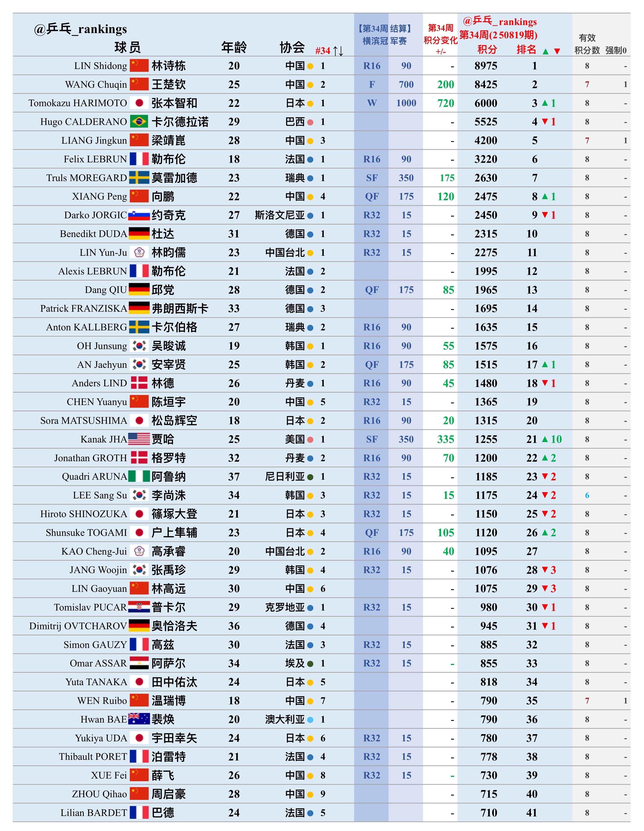
Task: Click the blue 6 in LEE Sang Su's row
Action: pos(587,495)
